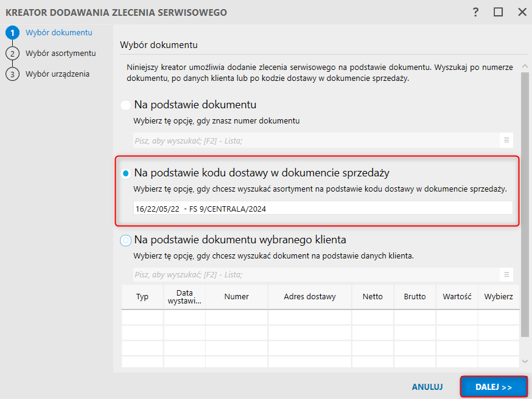Close the service order wizard window
Viewport: 532px width, 399px height.
tap(522, 12)
